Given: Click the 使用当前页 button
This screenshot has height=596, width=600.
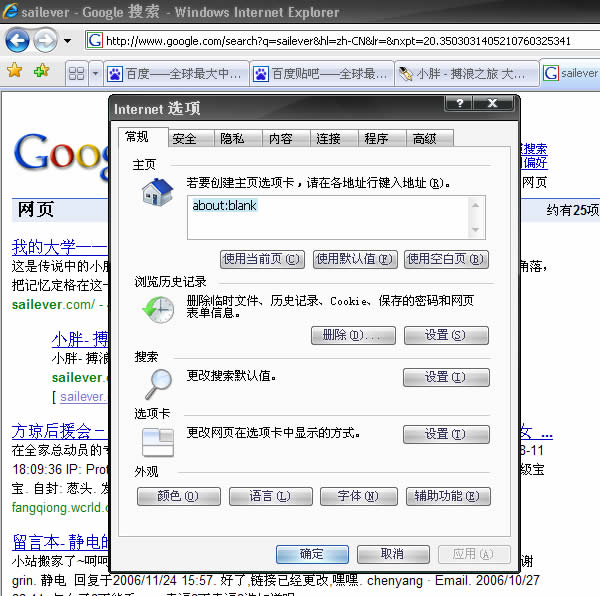Looking at the screenshot, I should [262, 259].
